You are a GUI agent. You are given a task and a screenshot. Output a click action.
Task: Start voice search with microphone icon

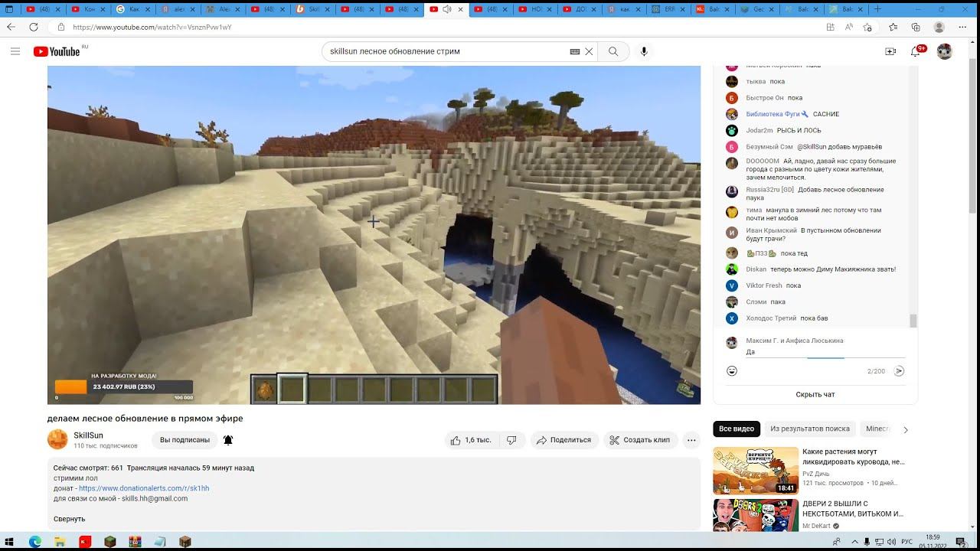point(644,51)
